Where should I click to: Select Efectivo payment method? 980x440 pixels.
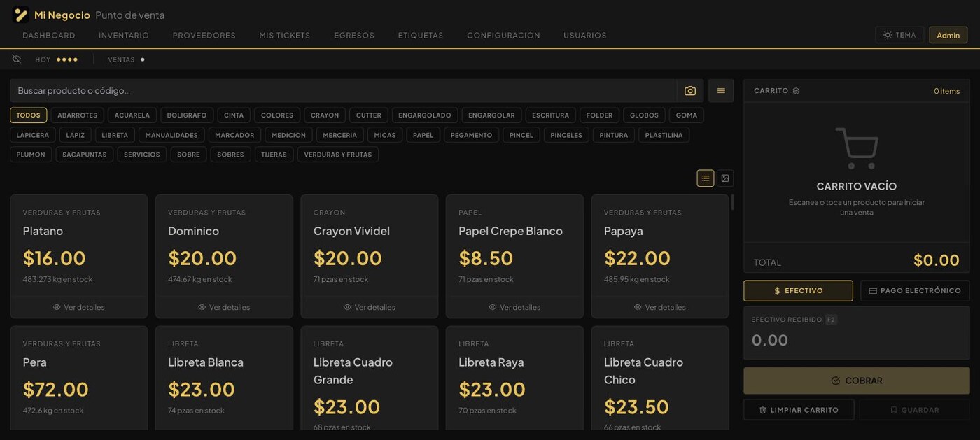798,290
